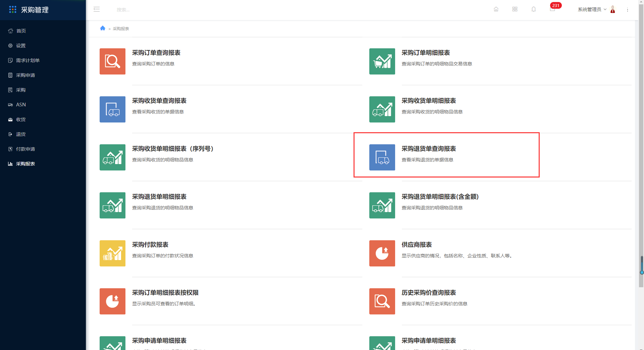Click the description 显示采购员可查看的订单明细。
Image resolution: width=644 pixels, height=350 pixels.
[x=164, y=304]
